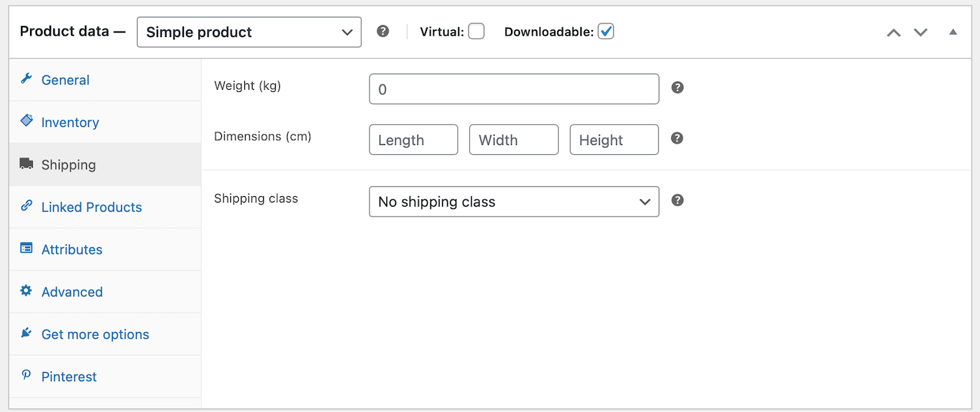Open the help tooltip next to Weight

pos(678,87)
